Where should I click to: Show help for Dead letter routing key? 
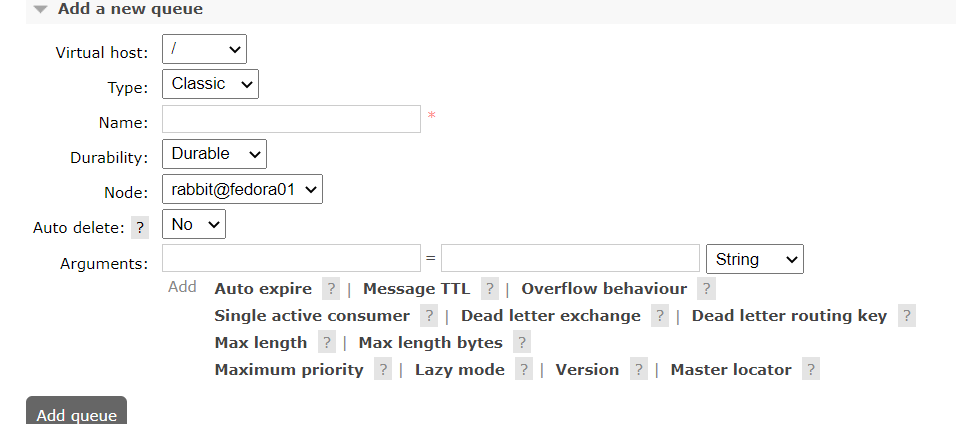(906, 316)
